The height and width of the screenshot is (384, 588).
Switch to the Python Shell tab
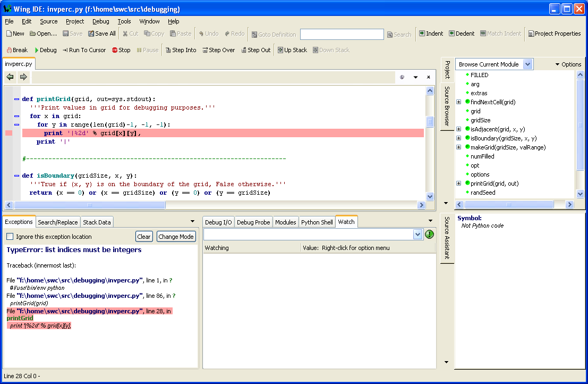pyautogui.click(x=317, y=222)
